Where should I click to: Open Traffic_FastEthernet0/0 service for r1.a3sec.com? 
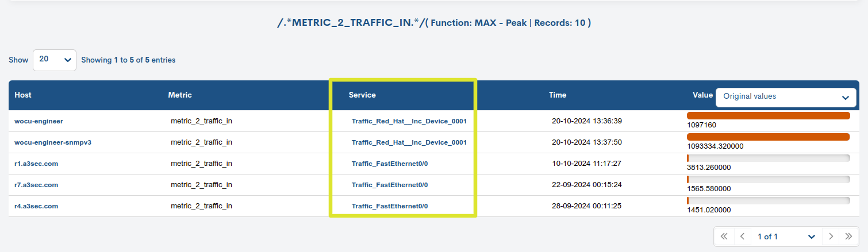[x=390, y=164]
